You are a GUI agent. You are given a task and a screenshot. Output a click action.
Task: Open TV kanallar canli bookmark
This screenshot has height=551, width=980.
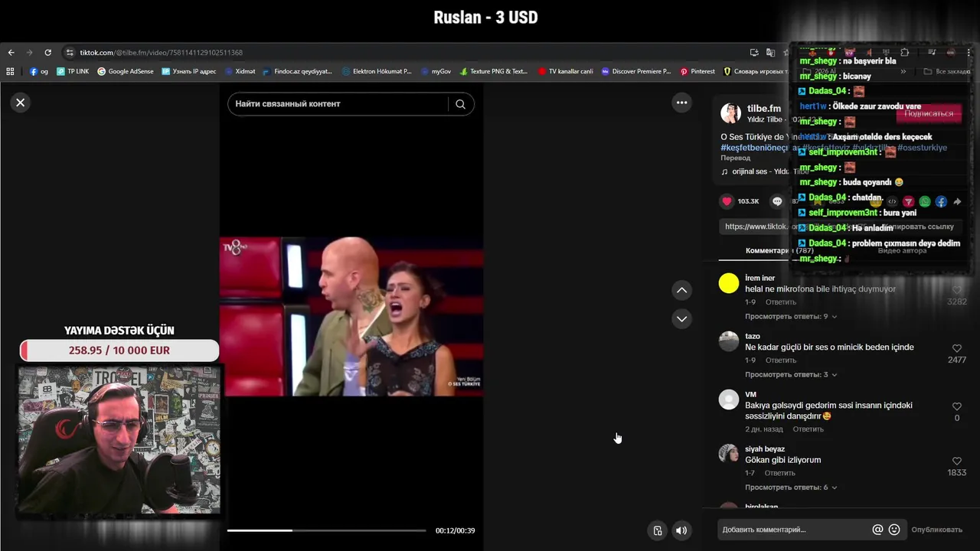click(565, 71)
